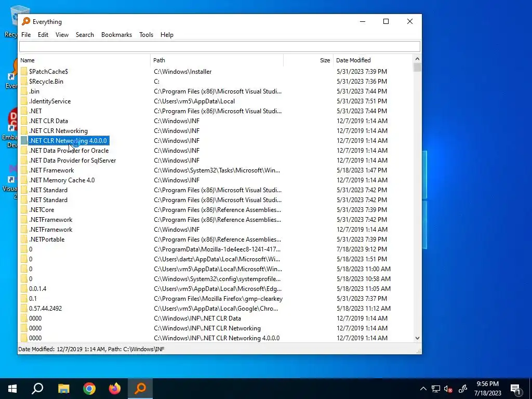Select the .NETCore folder icon
This screenshot has width=532, height=399.
(24, 209)
